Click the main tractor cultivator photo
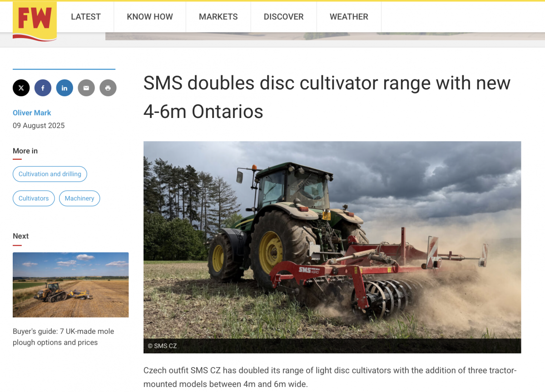545x392 pixels. [332, 240]
